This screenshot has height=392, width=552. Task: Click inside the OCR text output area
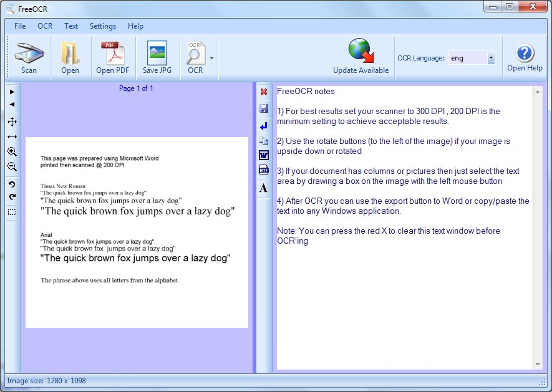(x=404, y=299)
